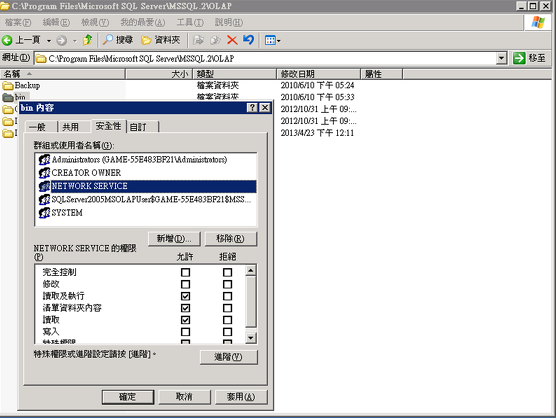Screen dimensions: 556x418
Task: Click the Move To toolbar icon
Action: tap(198, 40)
